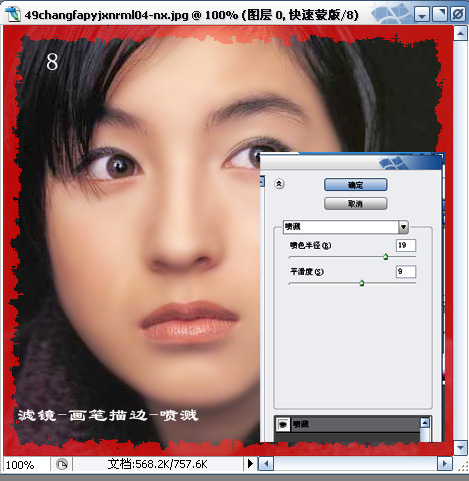This screenshot has height=481, width=469.
Task: Select the 喷溅 effect layer row
Action: pos(348,424)
